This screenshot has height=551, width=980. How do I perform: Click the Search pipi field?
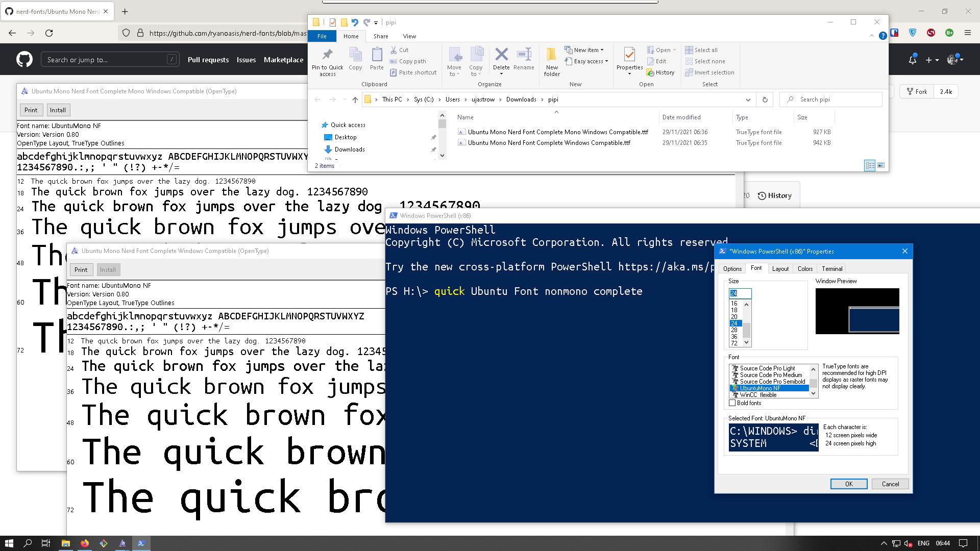point(831,99)
